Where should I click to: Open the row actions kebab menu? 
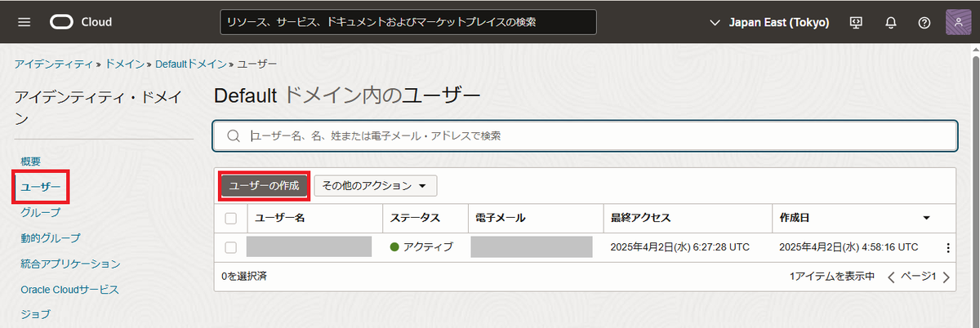point(947,247)
